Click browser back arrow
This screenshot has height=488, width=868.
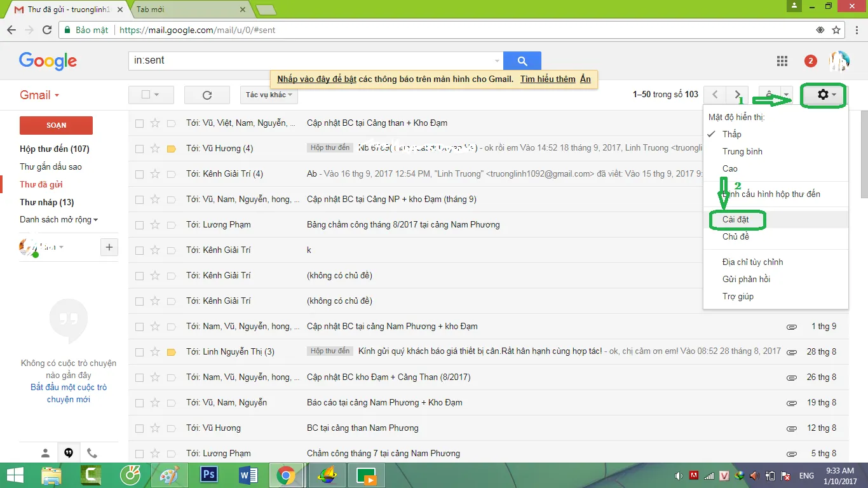[11, 30]
